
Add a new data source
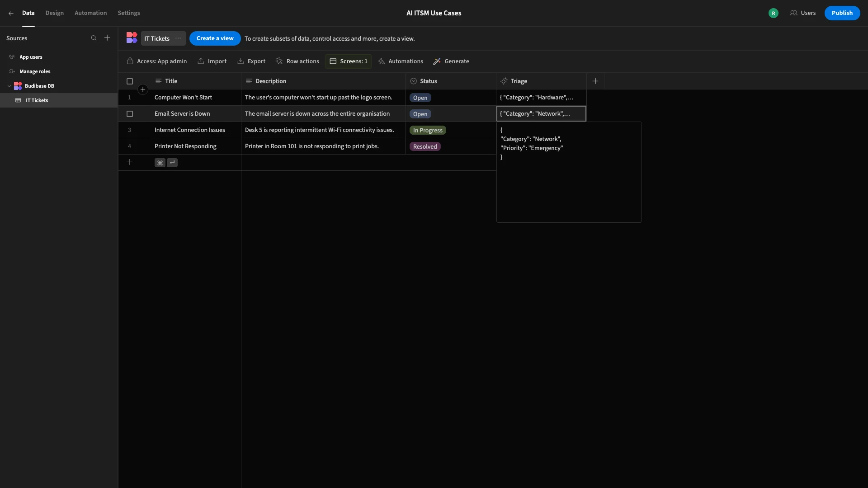point(107,38)
